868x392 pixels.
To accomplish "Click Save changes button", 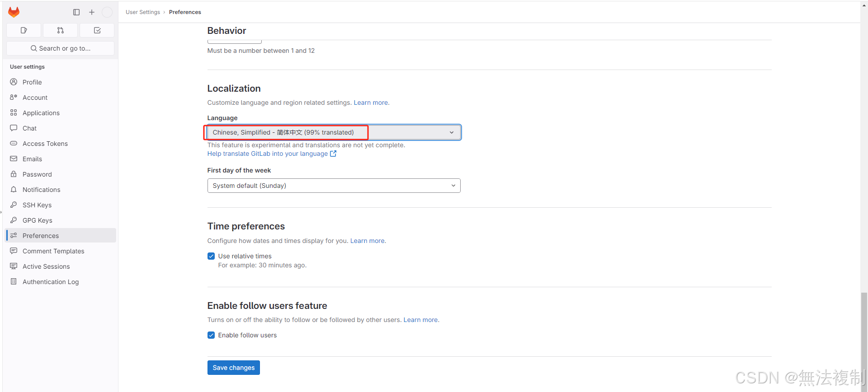I will 234,368.
